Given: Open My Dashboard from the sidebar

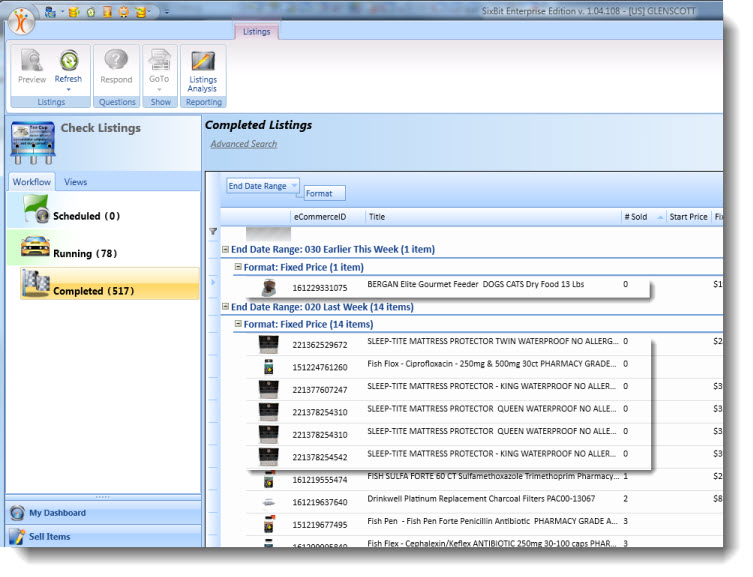Looking at the screenshot, I should click(57, 513).
